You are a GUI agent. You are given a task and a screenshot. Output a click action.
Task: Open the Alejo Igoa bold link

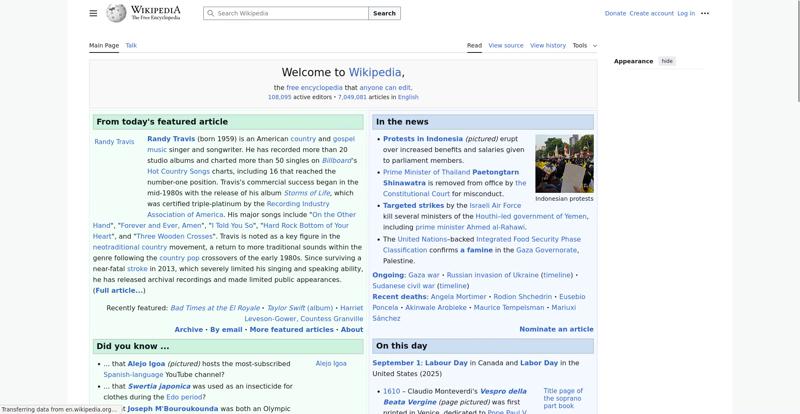coord(146,364)
